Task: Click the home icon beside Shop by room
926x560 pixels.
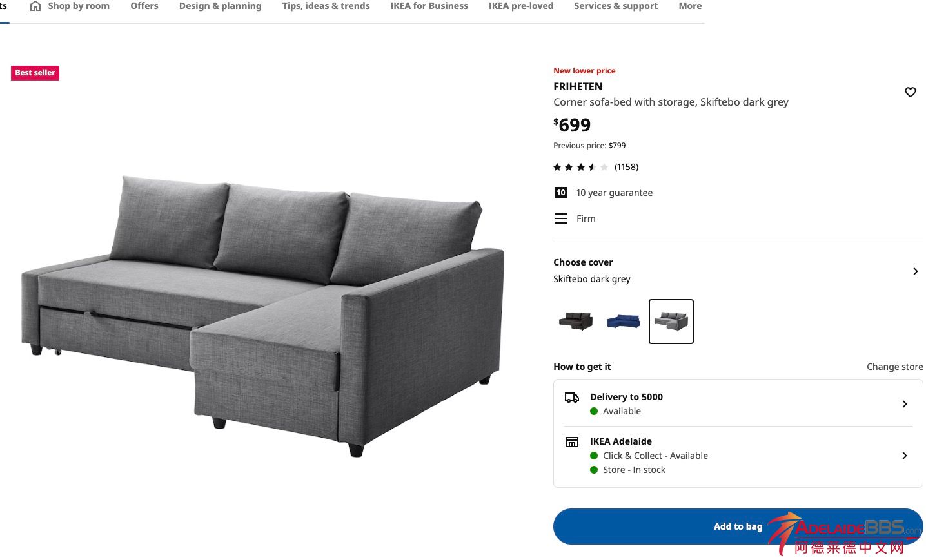Action: pyautogui.click(x=35, y=6)
